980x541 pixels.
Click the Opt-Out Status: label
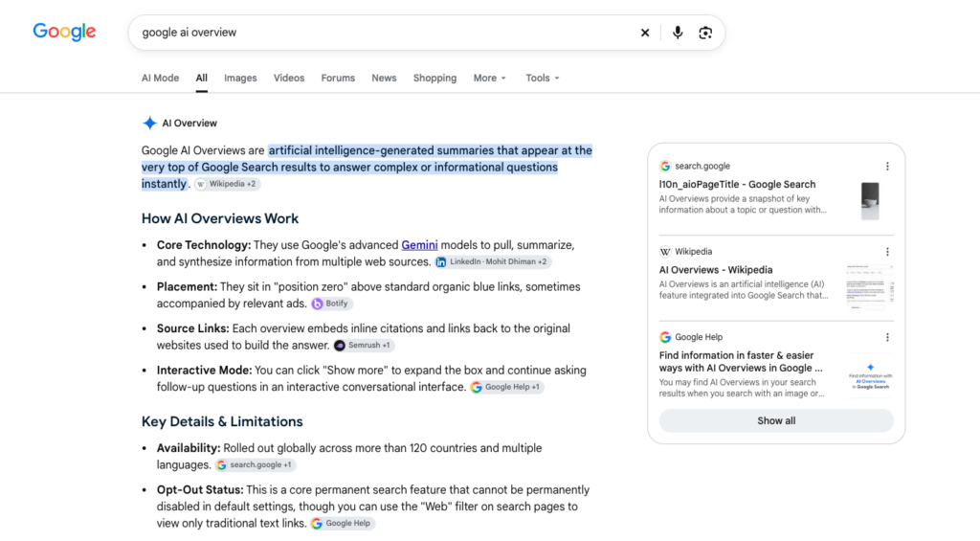pyautogui.click(x=200, y=490)
